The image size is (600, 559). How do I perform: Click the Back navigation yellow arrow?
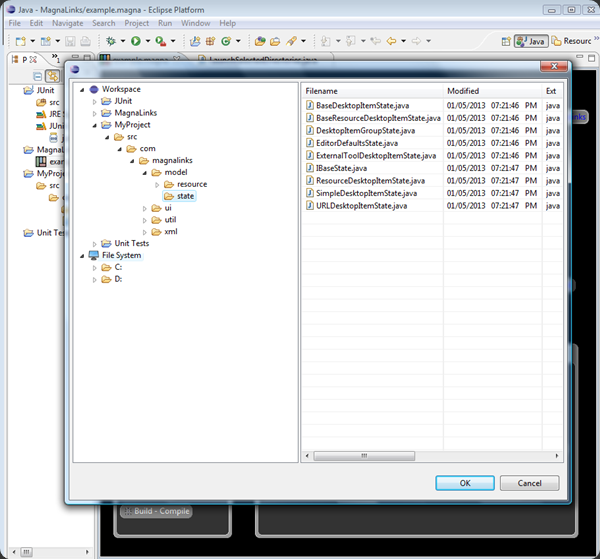click(391, 41)
